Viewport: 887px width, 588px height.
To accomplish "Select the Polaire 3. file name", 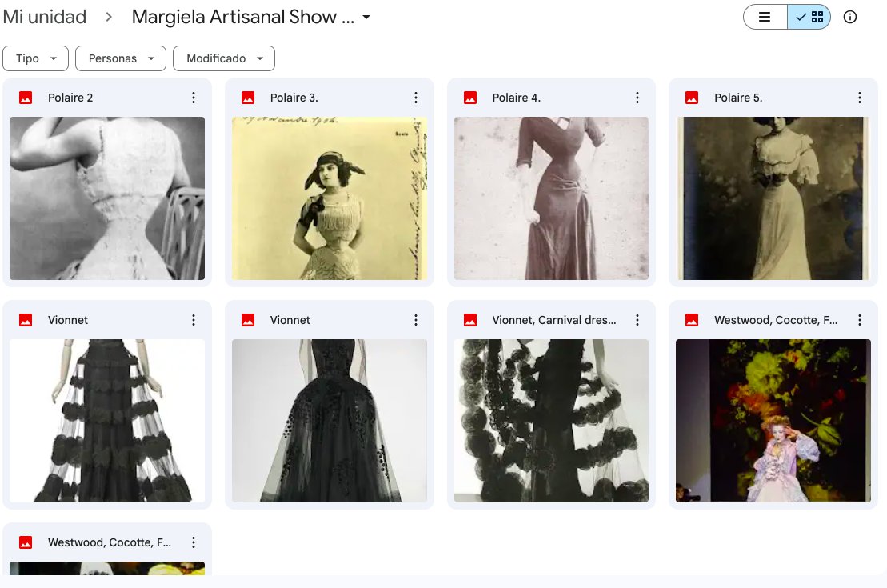I will click(294, 98).
